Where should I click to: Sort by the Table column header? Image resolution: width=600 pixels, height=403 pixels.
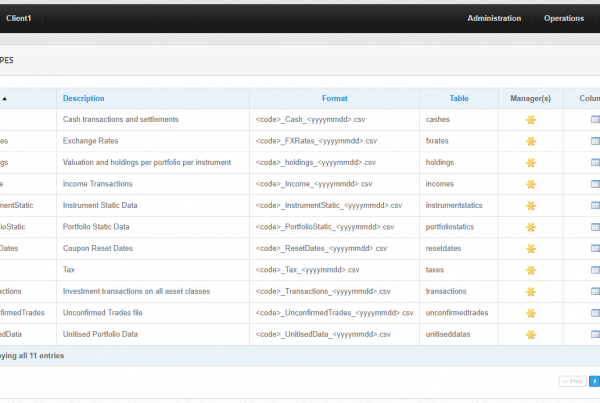tap(459, 98)
